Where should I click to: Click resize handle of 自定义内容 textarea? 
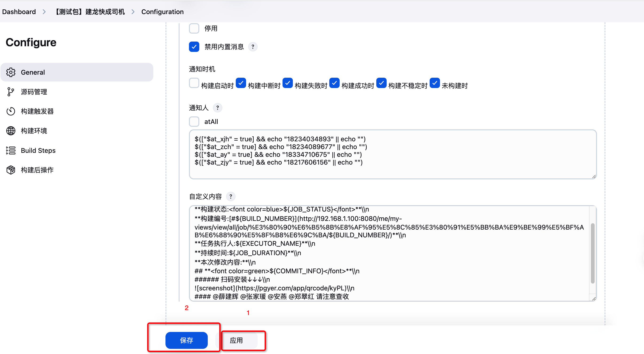coord(594,299)
